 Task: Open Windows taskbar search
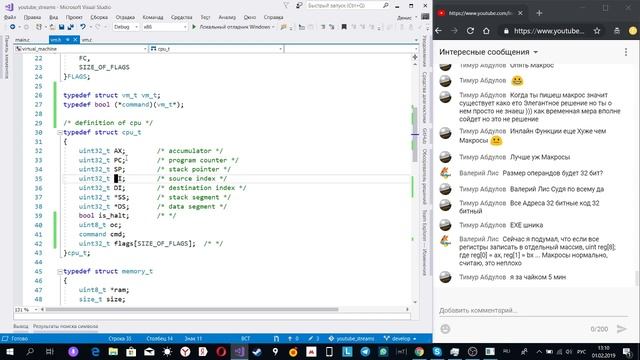[30, 351]
